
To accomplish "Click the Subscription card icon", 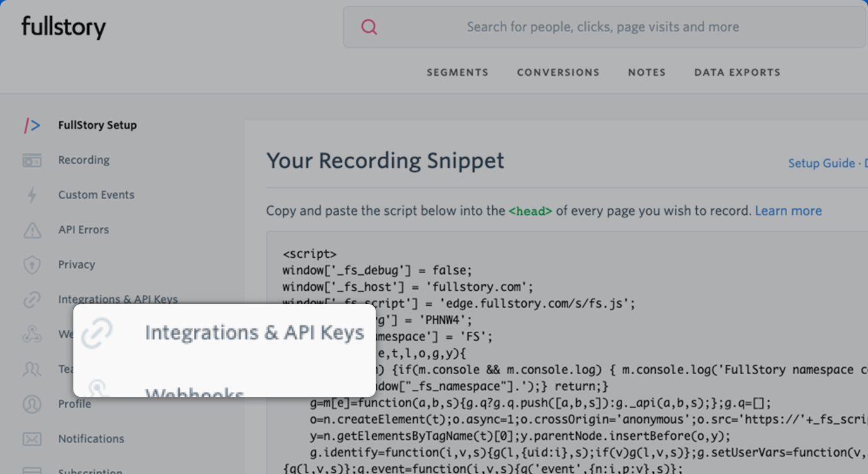I will pos(32,471).
